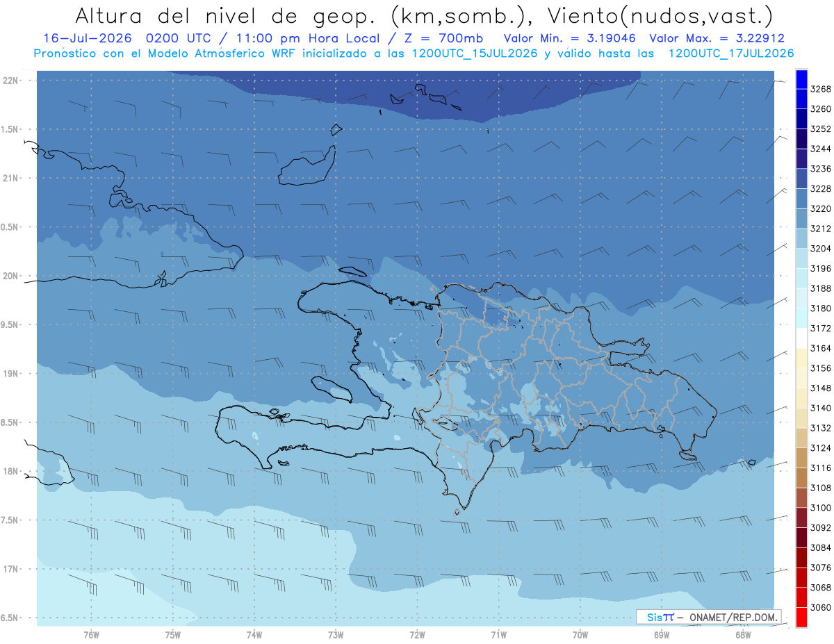This screenshot has height=644, width=834.
Task: Click the '20N' latitude label
Action: coord(11,276)
